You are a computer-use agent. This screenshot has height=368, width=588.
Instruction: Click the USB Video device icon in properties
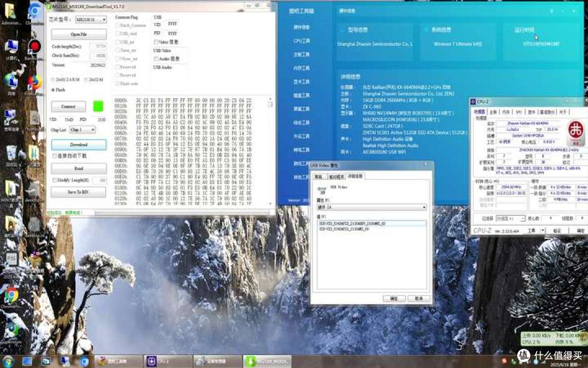(x=322, y=190)
